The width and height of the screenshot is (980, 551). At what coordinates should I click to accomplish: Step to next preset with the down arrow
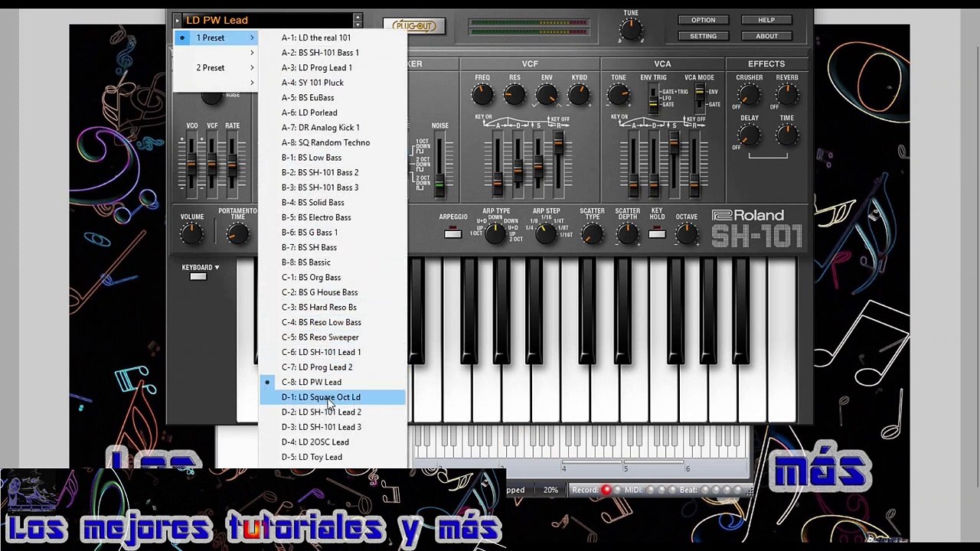[358, 24]
